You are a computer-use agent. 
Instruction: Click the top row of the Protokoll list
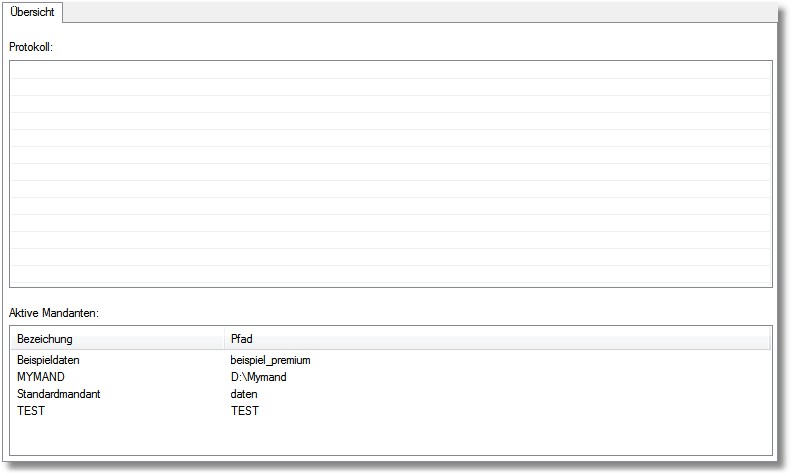[x=390, y=70]
